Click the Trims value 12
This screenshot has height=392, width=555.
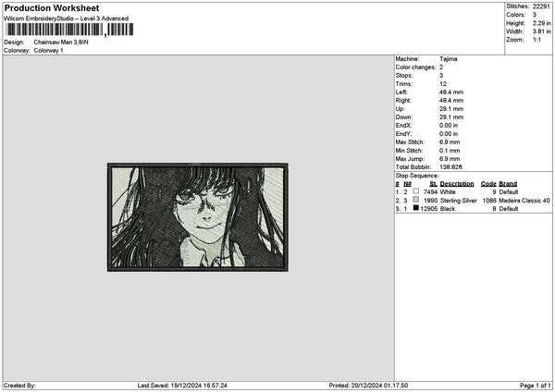443,84
